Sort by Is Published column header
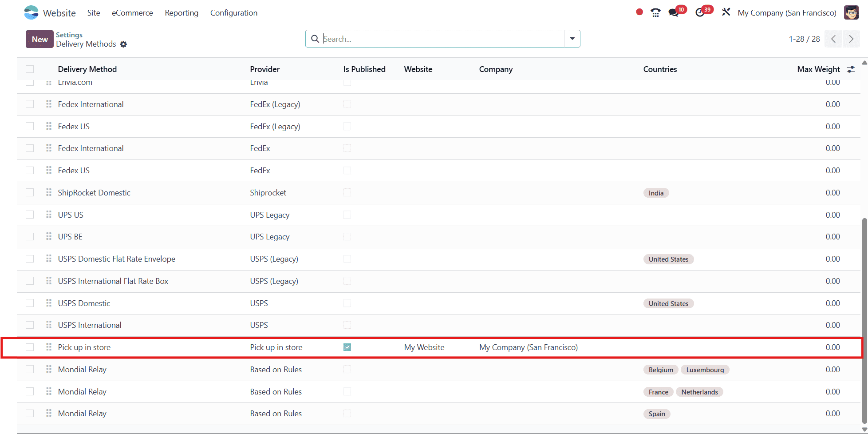This screenshot has width=868, height=434. tap(364, 69)
